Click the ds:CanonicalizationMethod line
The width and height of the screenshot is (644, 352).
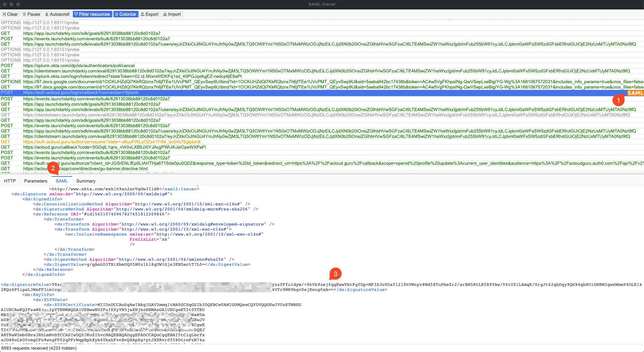[142, 204]
